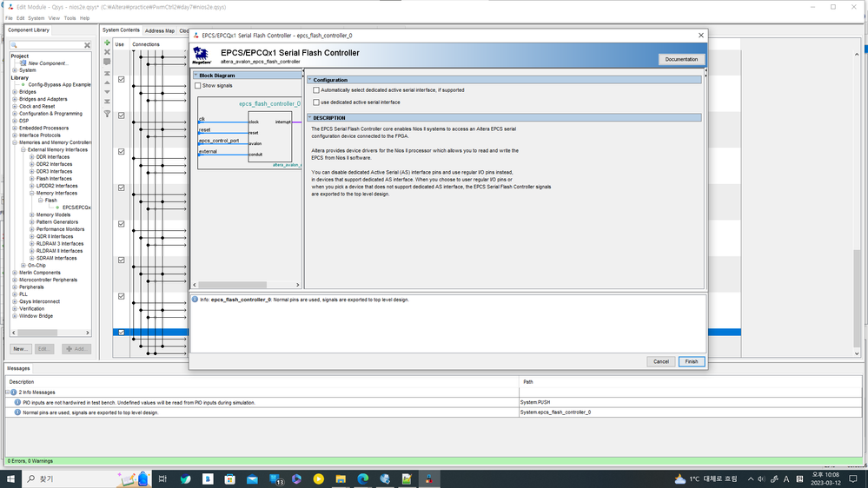The height and width of the screenshot is (488, 868).
Task: Open the notification center icon
Action: click(853, 478)
